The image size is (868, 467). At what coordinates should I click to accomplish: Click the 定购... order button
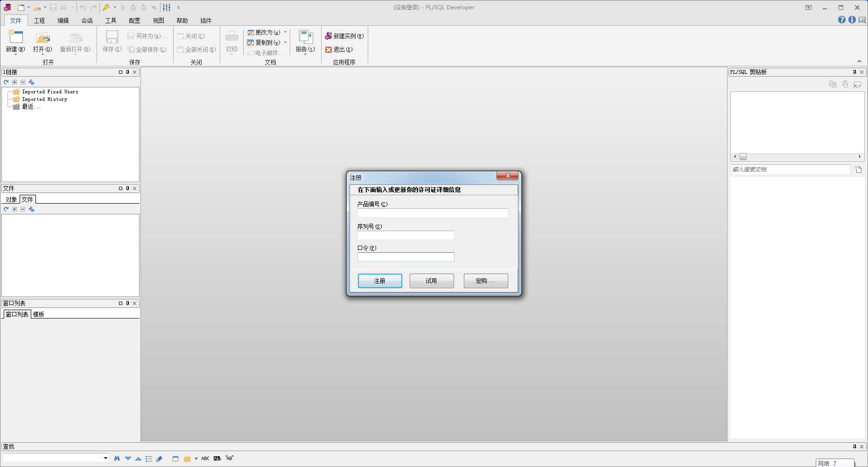[x=485, y=281]
